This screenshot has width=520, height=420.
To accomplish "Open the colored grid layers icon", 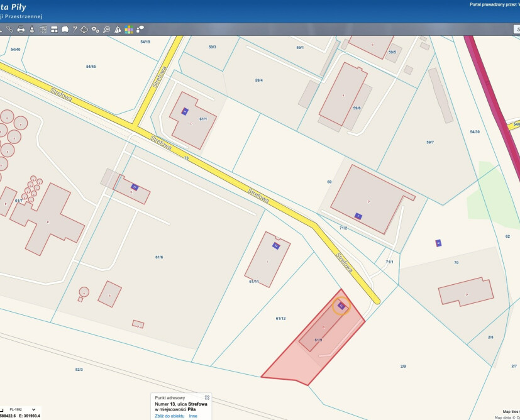I will pyautogui.click(x=128, y=30).
